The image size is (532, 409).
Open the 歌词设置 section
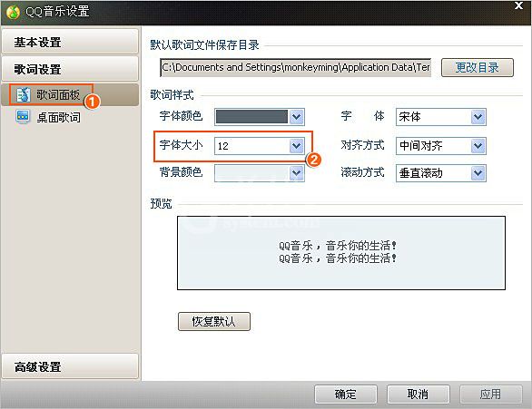[x=70, y=69]
